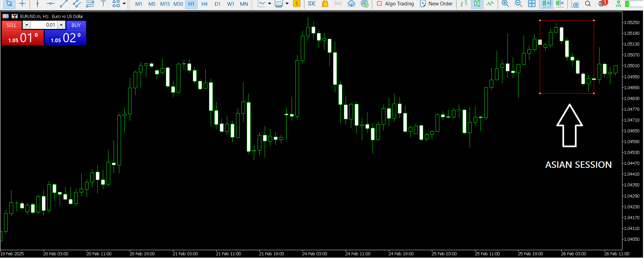
Task: Select the red Asian session rectangle handle
Action: point(540,21)
